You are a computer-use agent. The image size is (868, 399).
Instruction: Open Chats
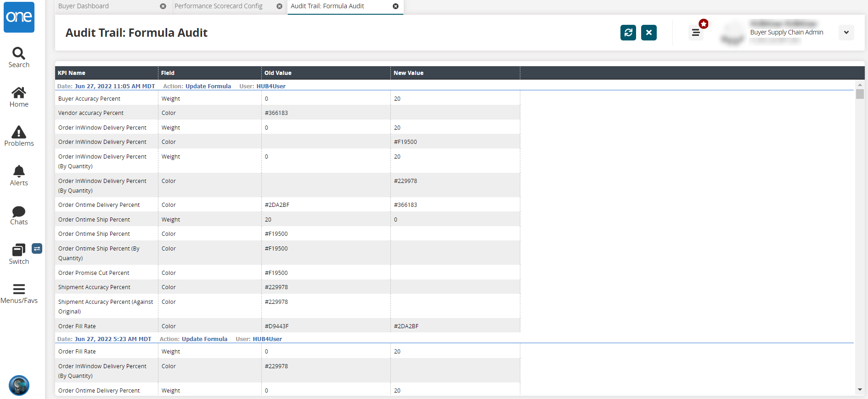coord(19,215)
